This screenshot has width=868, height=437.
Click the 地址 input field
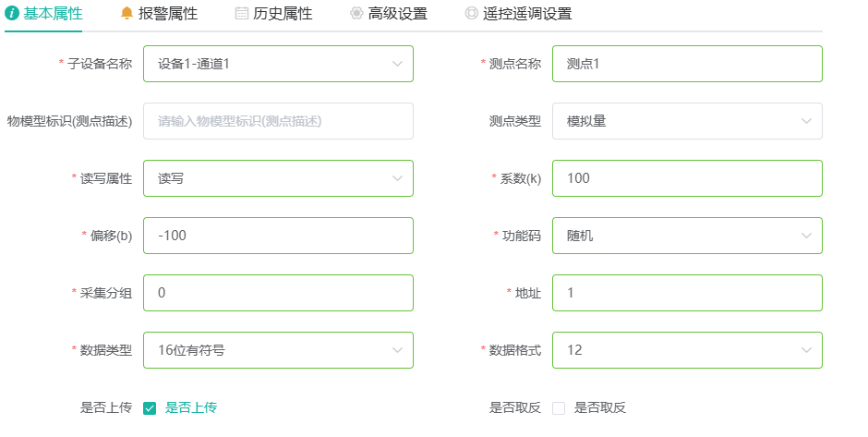pos(687,293)
